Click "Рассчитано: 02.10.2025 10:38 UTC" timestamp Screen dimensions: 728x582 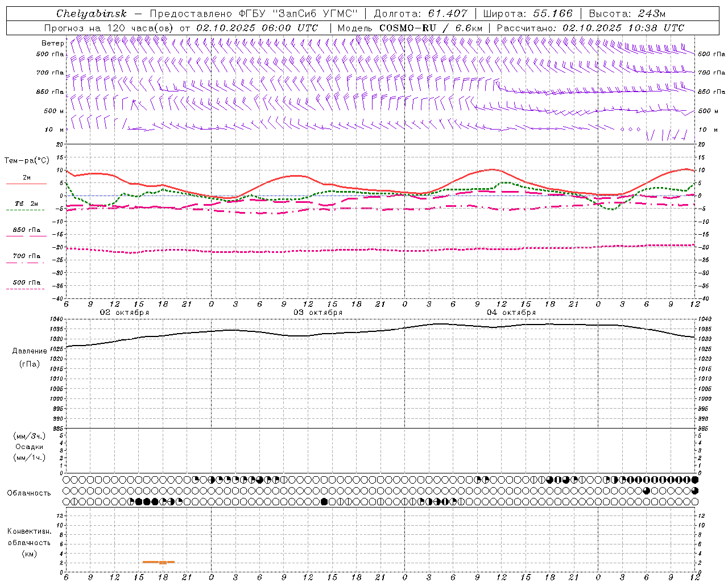click(590, 28)
